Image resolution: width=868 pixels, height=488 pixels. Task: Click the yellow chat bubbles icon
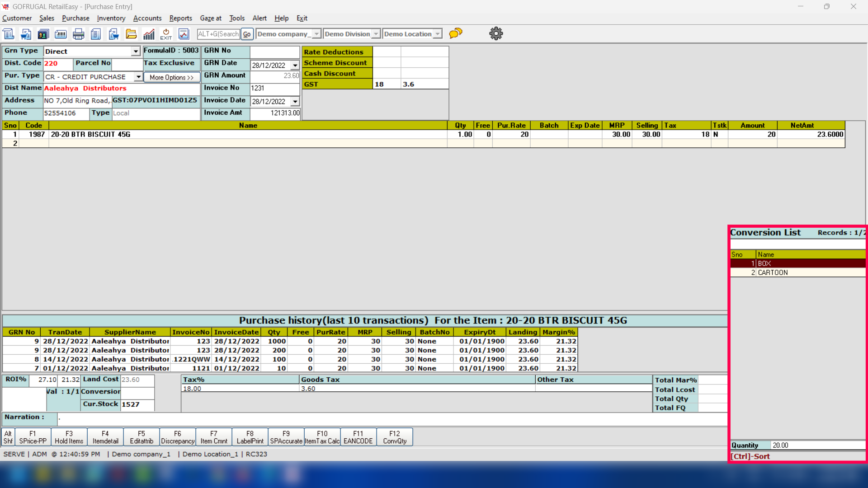pos(456,33)
